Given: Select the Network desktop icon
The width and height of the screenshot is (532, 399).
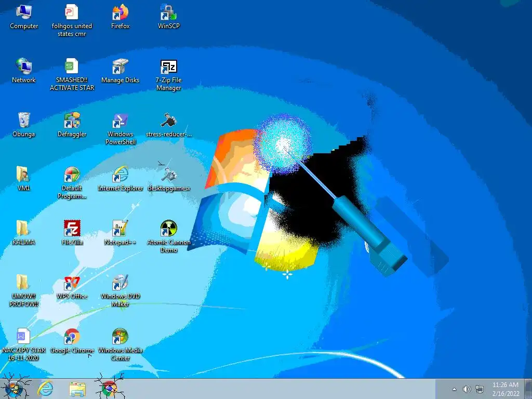Looking at the screenshot, I should (24, 71).
